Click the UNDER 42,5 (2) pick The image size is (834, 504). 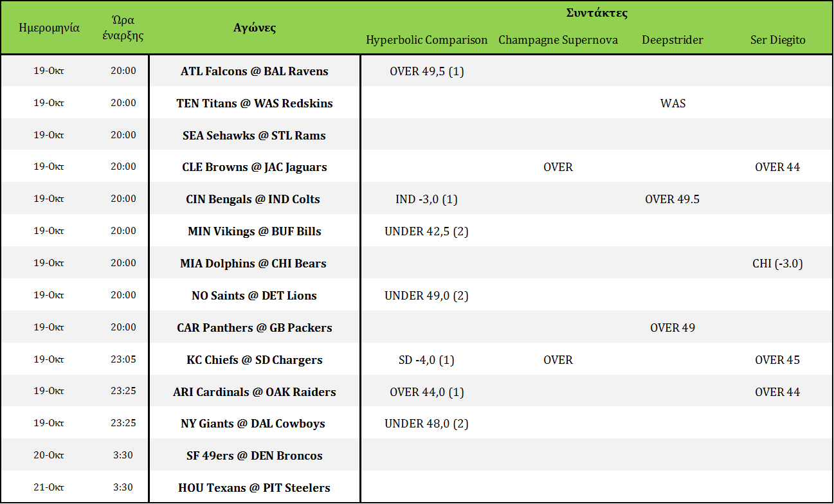[427, 231]
